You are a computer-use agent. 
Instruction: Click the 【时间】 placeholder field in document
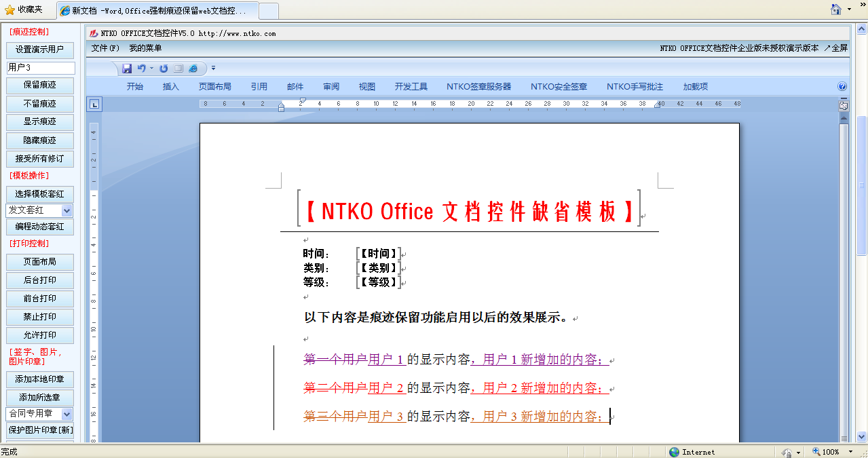pyautogui.click(x=379, y=253)
